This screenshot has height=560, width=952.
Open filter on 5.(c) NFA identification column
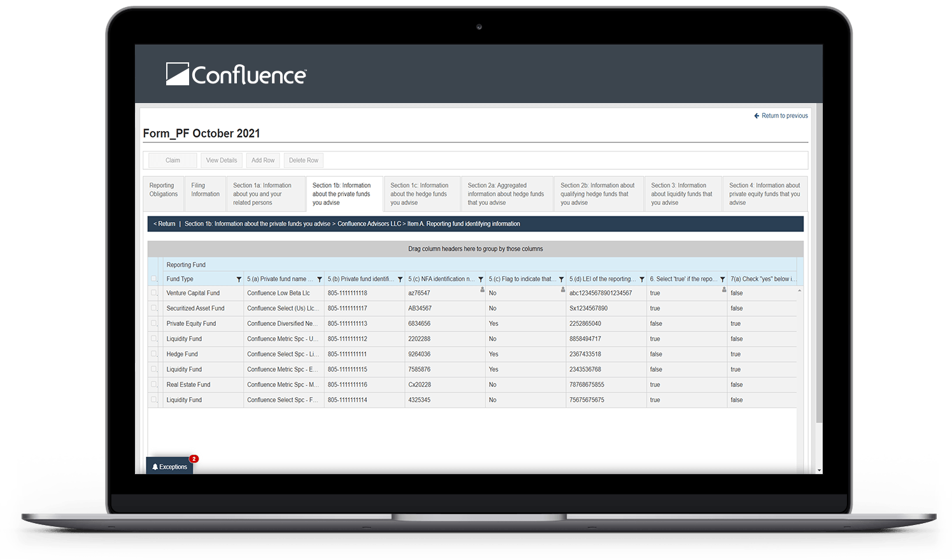[x=481, y=279]
